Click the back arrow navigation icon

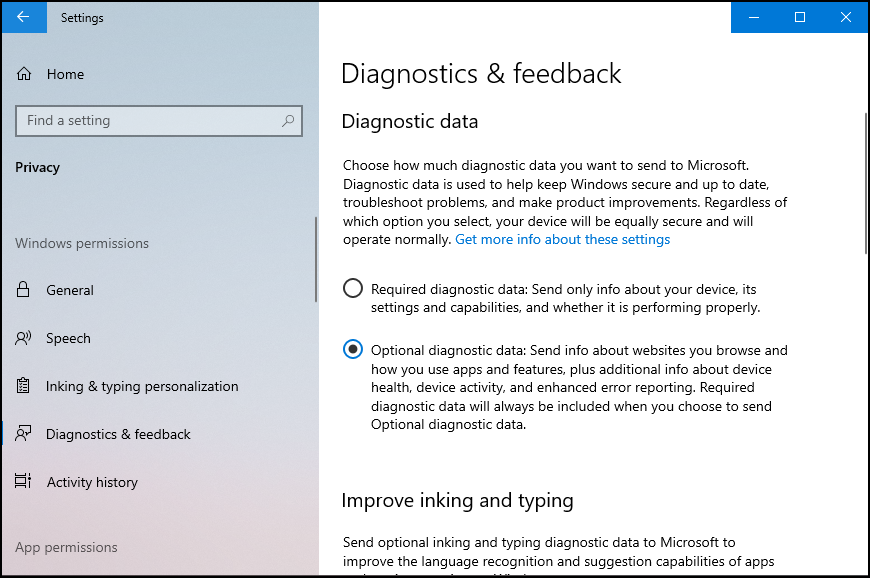(22, 17)
